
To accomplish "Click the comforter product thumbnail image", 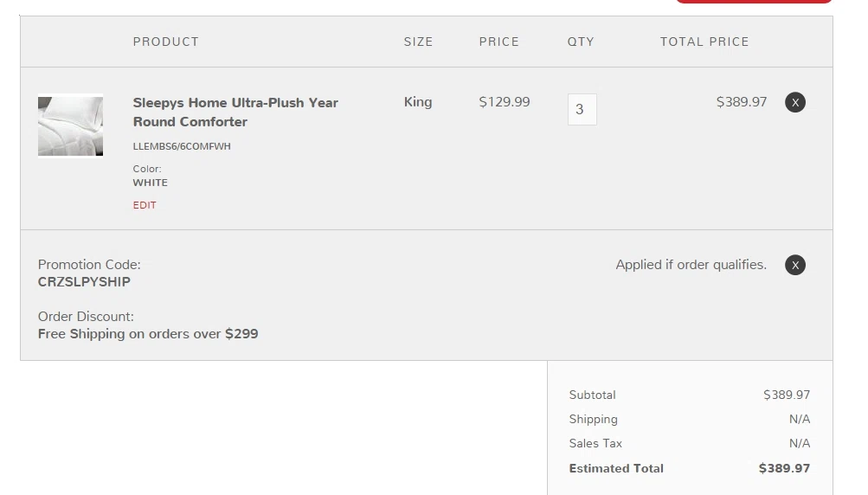I will [70, 126].
